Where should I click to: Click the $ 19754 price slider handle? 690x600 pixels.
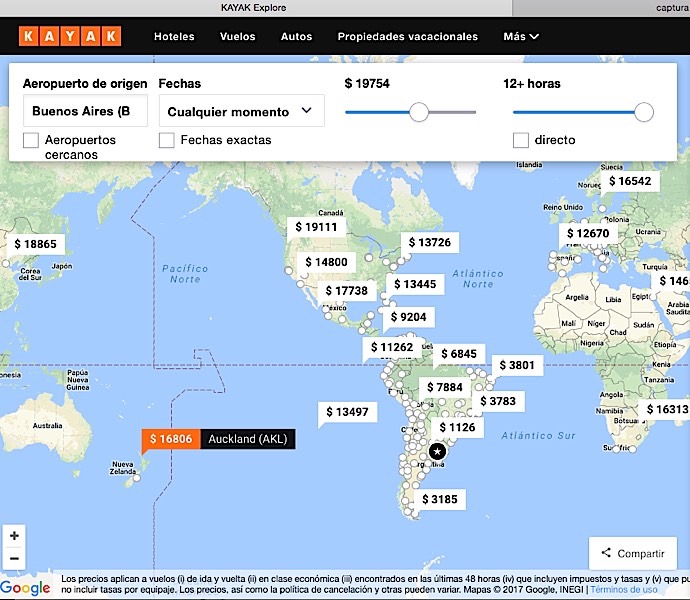419,112
